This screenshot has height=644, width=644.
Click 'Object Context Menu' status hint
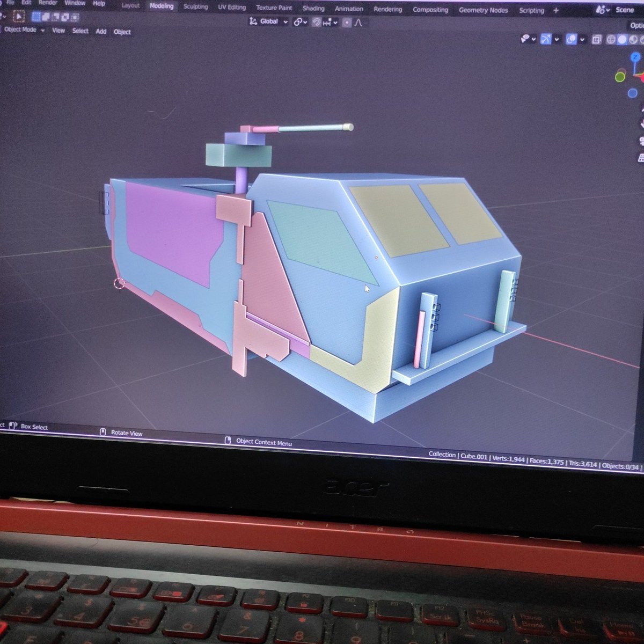(x=264, y=442)
